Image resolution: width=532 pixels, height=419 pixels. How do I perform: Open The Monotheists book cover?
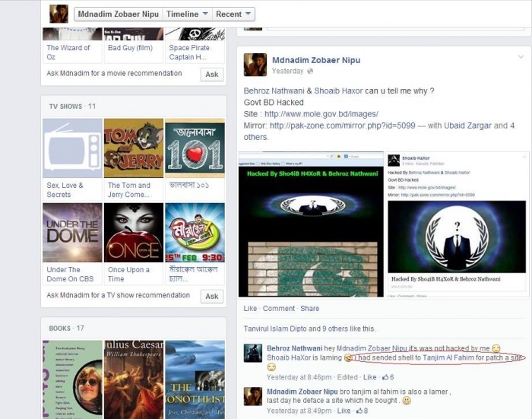[x=195, y=379]
